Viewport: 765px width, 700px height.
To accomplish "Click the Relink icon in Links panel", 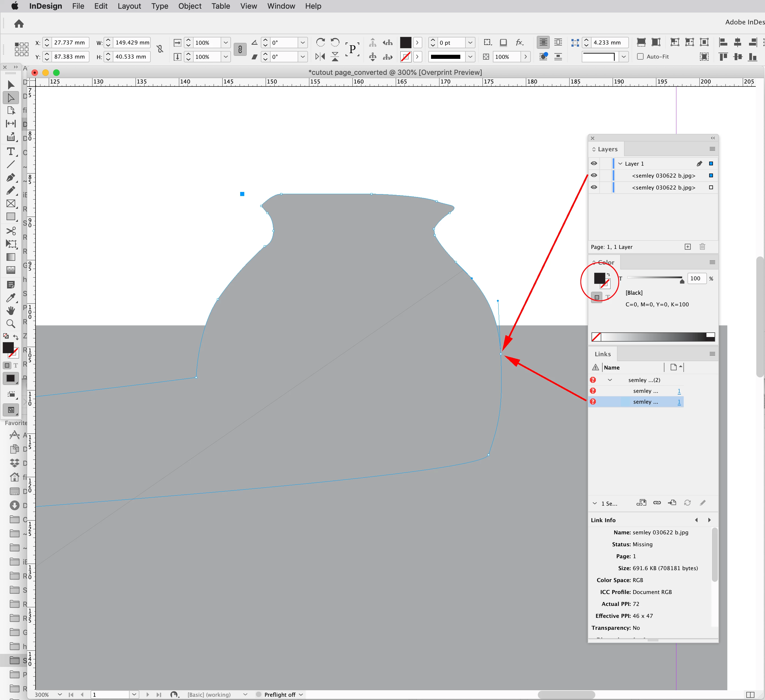I will point(657,503).
